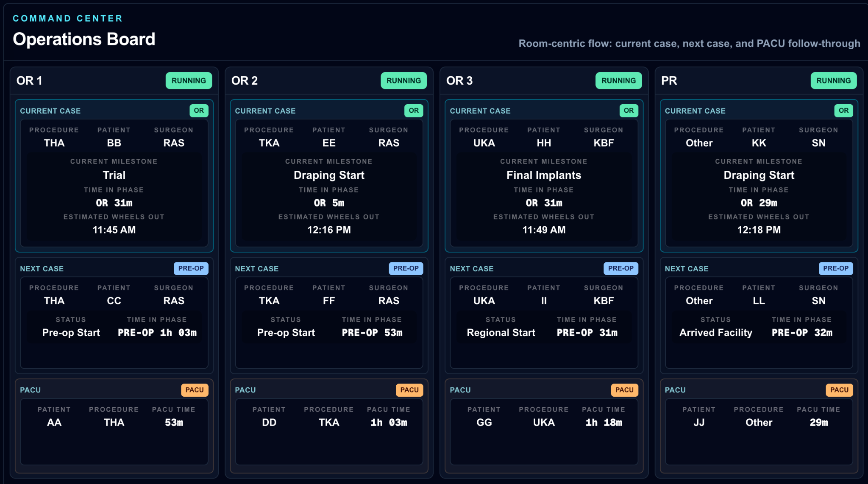Viewport: 868px width, 484px height.
Task: Click the UKA procedure in OR 3 PACU
Action: tap(544, 422)
